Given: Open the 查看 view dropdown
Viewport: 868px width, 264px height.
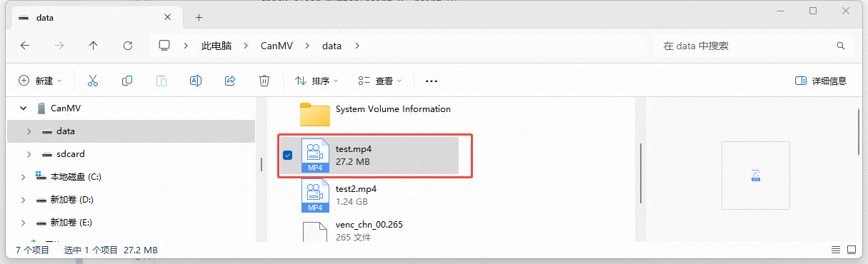Looking at the screenshot, I should (380, 81).
